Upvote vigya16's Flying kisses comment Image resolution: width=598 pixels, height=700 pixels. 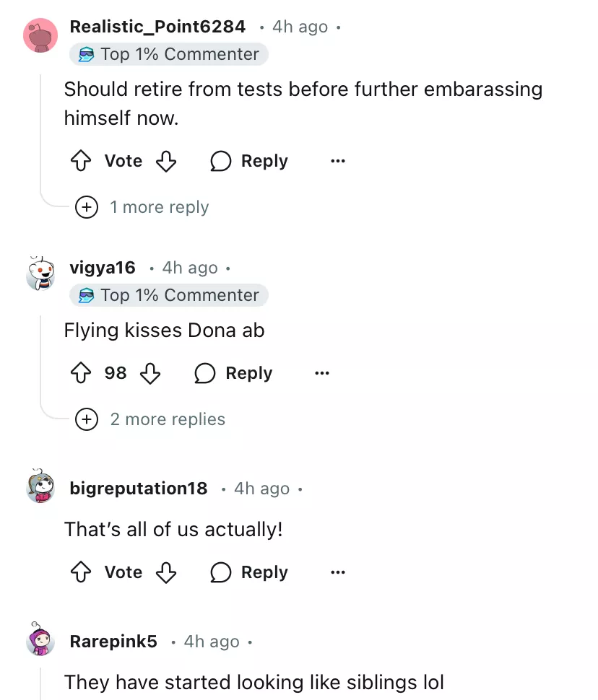[80, 373]
